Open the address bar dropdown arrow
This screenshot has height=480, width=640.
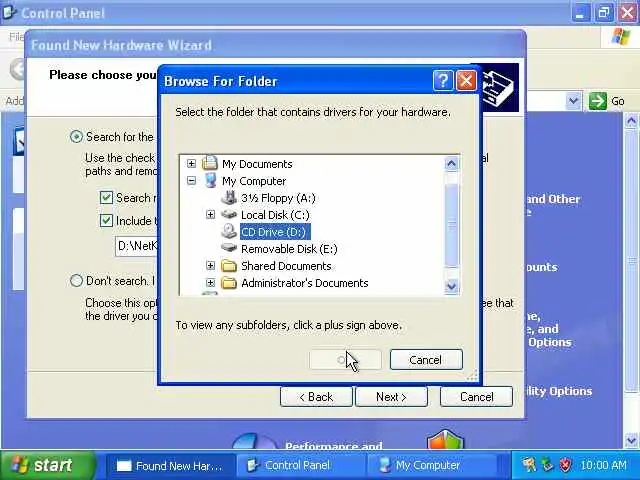pyautogui.click(x=573, y=101)
